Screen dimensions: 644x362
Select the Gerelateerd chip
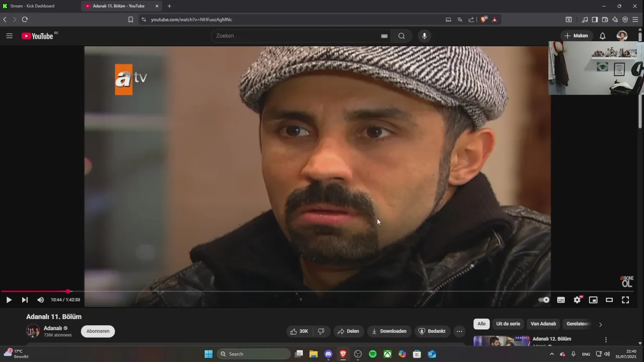click(578, 324)
